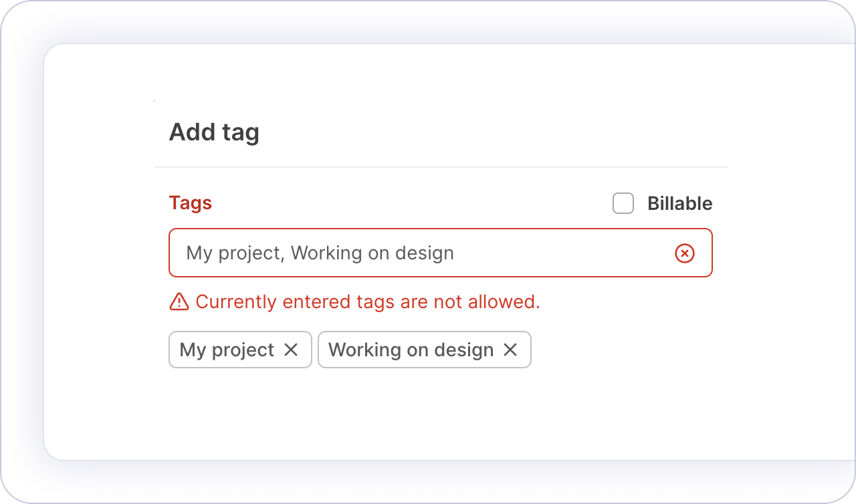This screenshot has height=504, width=856.
Task: Place cursor on 'Working on design' in input
Action: pyautogui.click(x=372, y=253)
